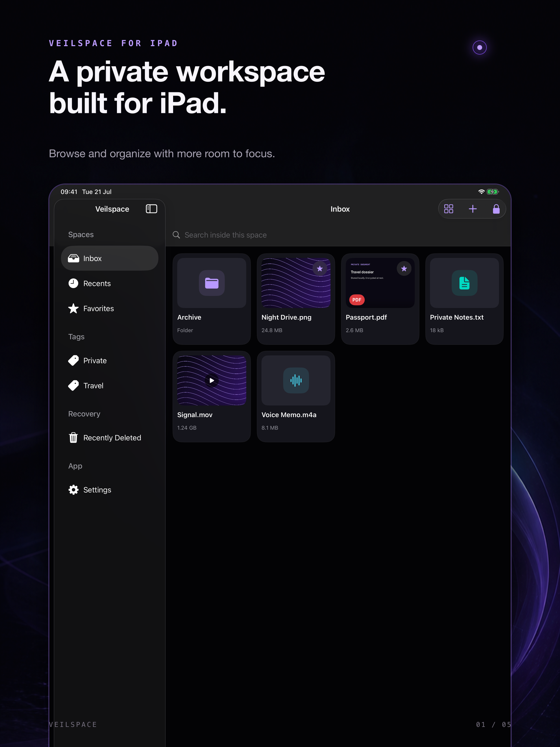The height and width of the screenshot is (747, 560).
Task: Click the Signal.mov file name
Action: click(195, 415)
